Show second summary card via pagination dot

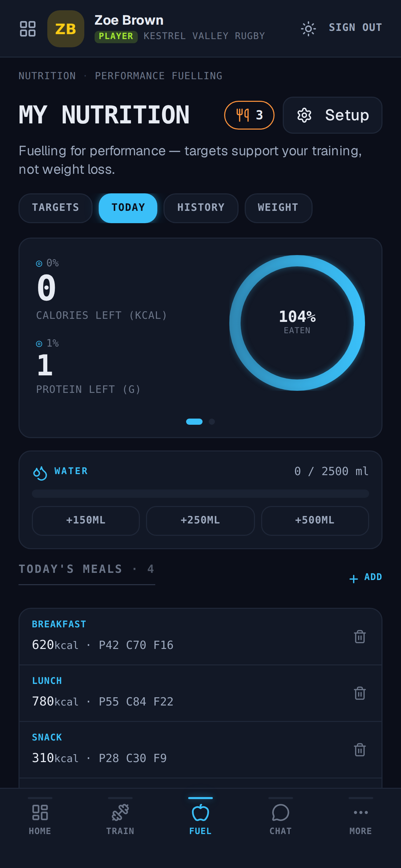(212, 422)
